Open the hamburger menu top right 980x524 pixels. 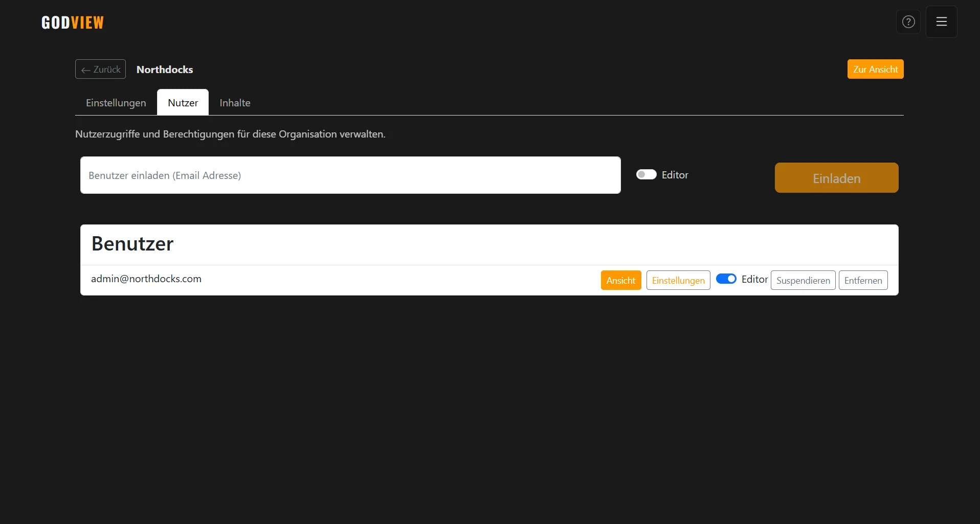point(941,21)
